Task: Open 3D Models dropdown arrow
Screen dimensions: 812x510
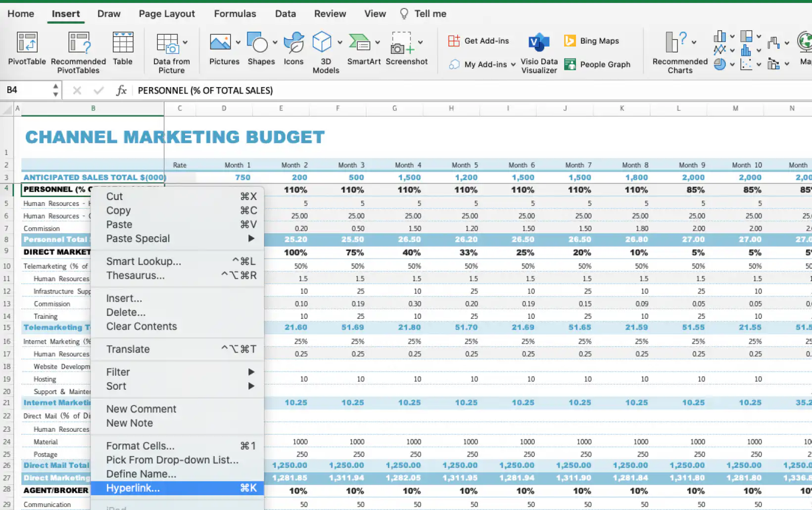Action: 339,43
